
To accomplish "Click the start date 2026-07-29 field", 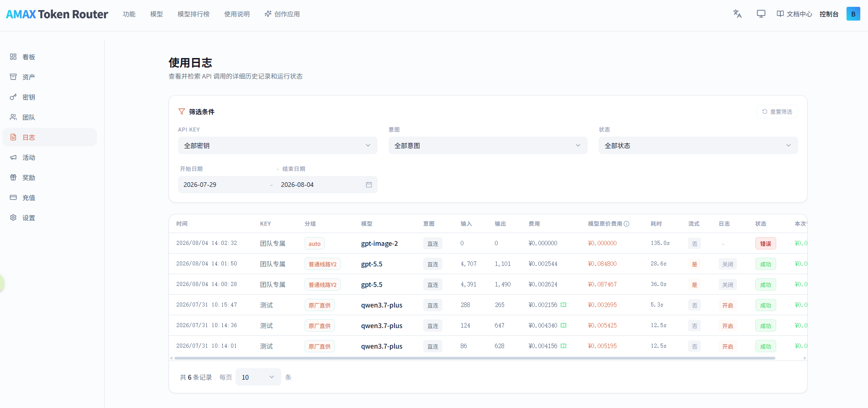I will 224,185.
